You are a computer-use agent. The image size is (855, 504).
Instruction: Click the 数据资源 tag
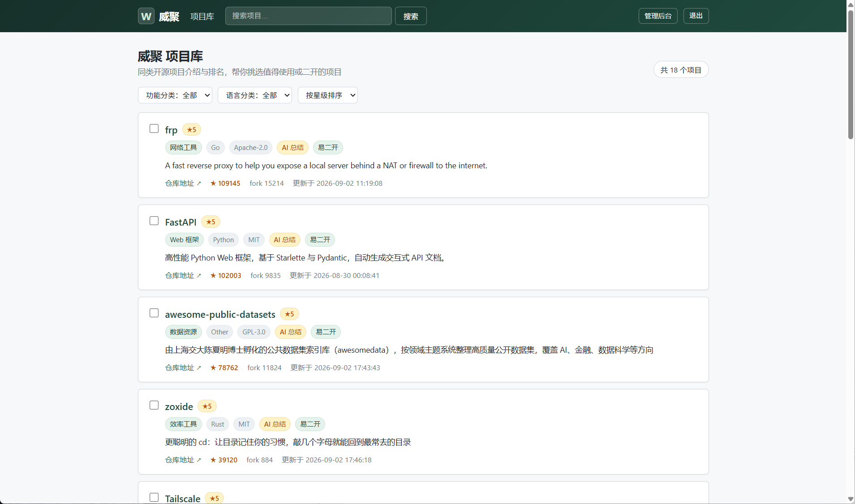[x=183, y=332]
